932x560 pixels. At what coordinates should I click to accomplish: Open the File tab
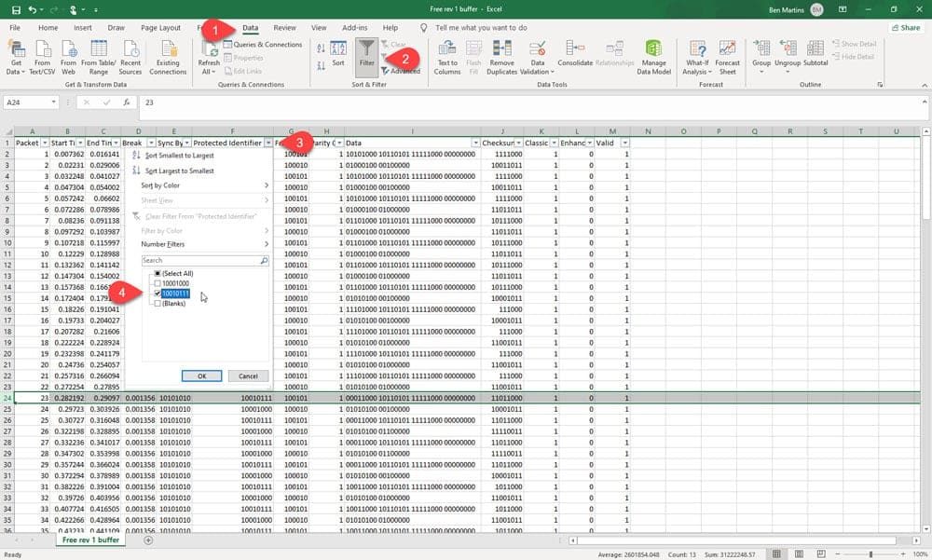[x=15, y=28]
